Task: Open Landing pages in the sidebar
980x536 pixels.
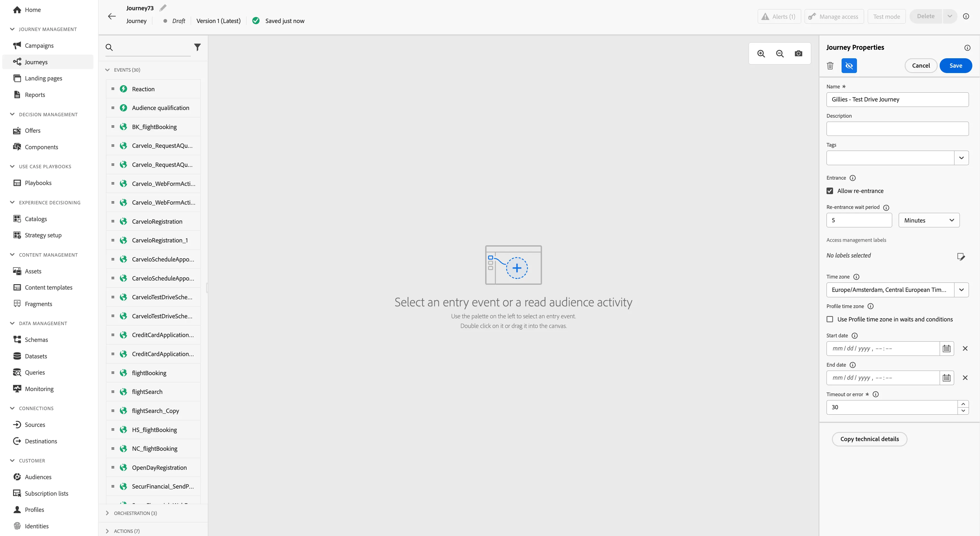Action: coord(43,78)
